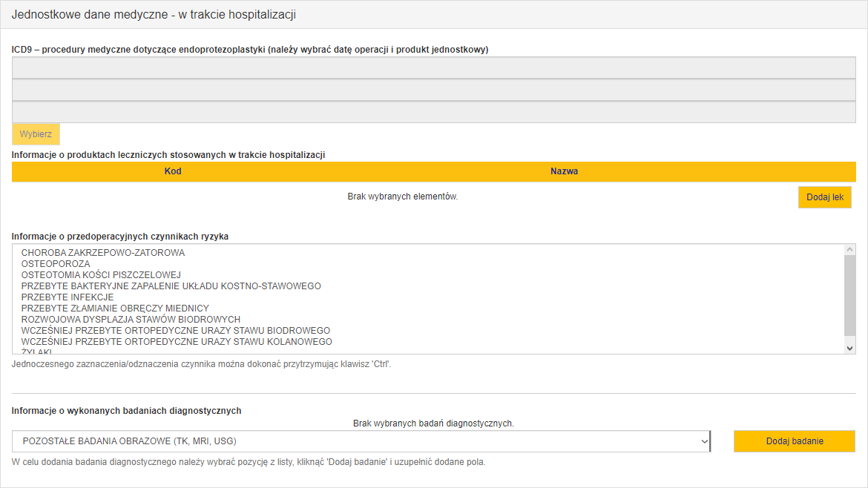The image size is (868, 488).
Task: Click the risk factor list scroll-up arrow
Action: (x=850, y=251)
